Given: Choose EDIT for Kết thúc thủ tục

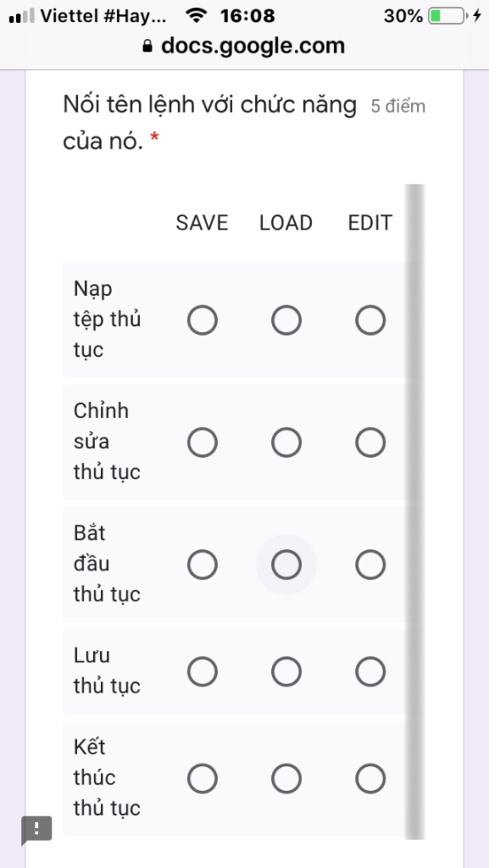Looking at the screenshot, I should click(370, 779).
